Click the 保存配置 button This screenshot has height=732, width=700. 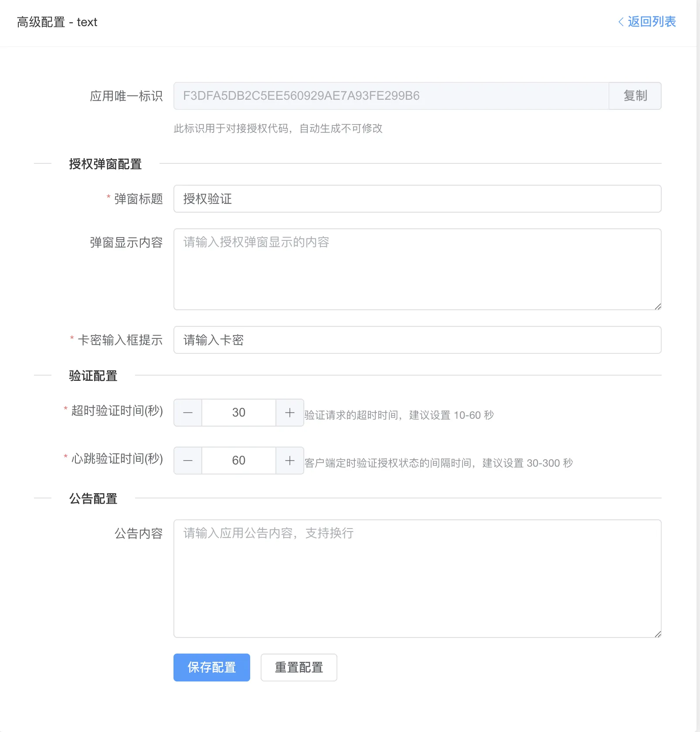pos(211,667)
